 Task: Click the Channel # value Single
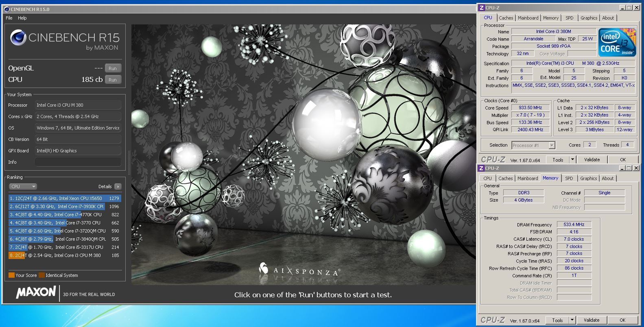click(605, 193)
